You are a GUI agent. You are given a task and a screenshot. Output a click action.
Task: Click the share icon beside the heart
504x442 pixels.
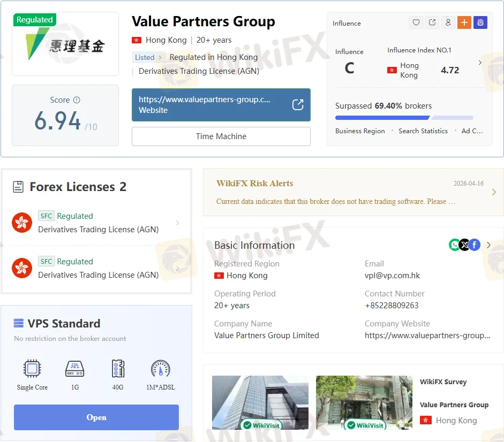tap(432, 22)
